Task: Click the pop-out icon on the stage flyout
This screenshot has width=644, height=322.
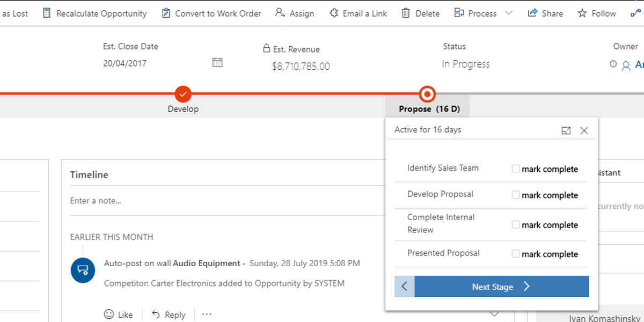Action: [566, 130]
